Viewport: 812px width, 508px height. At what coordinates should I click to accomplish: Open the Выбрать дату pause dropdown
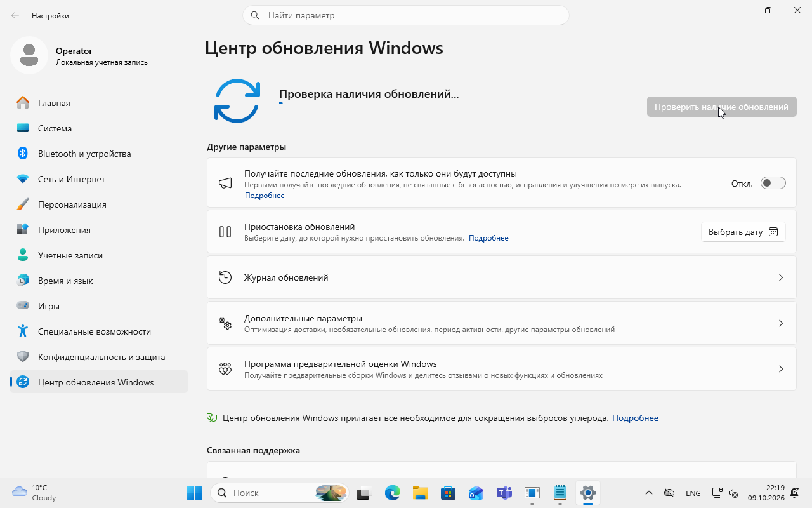743,232
